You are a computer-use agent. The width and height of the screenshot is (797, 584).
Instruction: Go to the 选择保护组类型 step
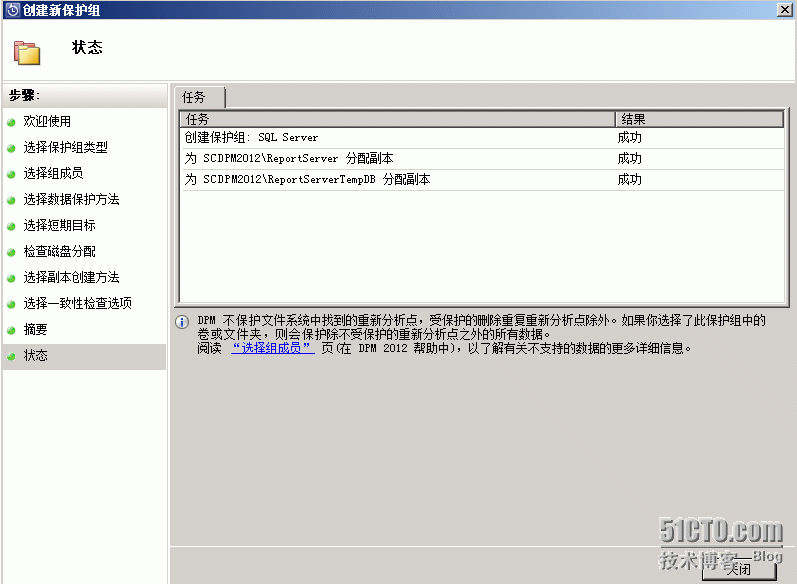[66, 147]
